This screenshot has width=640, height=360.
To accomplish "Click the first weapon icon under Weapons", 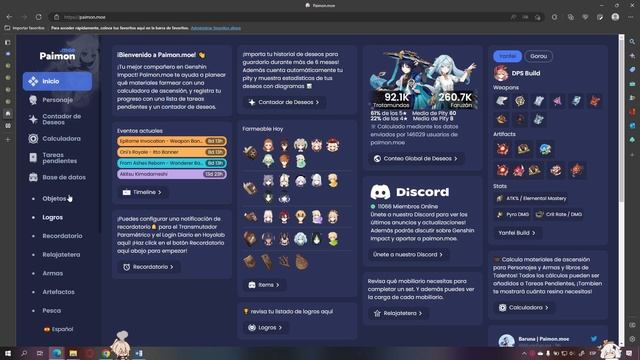I will (501, 101).
